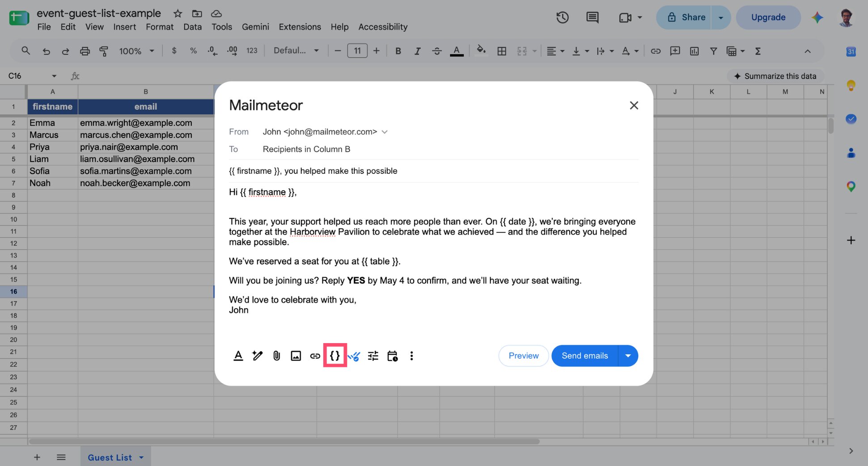
Task: Close the Mailmeteor dialog
Action: [634, 105]
